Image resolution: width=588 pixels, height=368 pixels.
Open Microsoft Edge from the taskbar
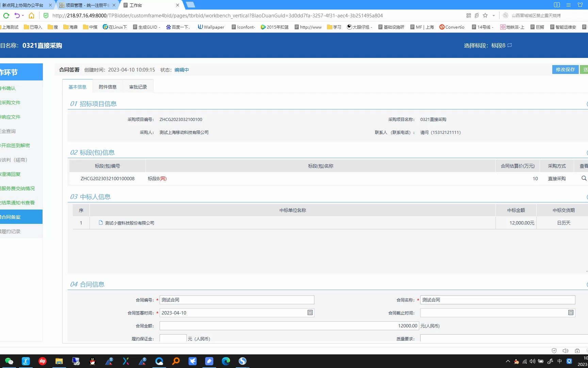coord(226,361)
